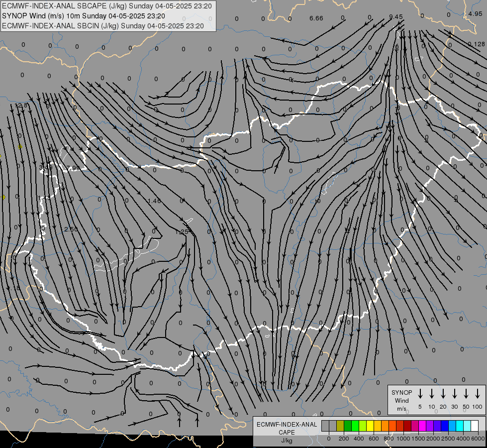This screenshot has height=448, width=487.
Task: Click the 1500 tick label in CAPE legend
Action: pyautogui.click(x=418, y=439)
